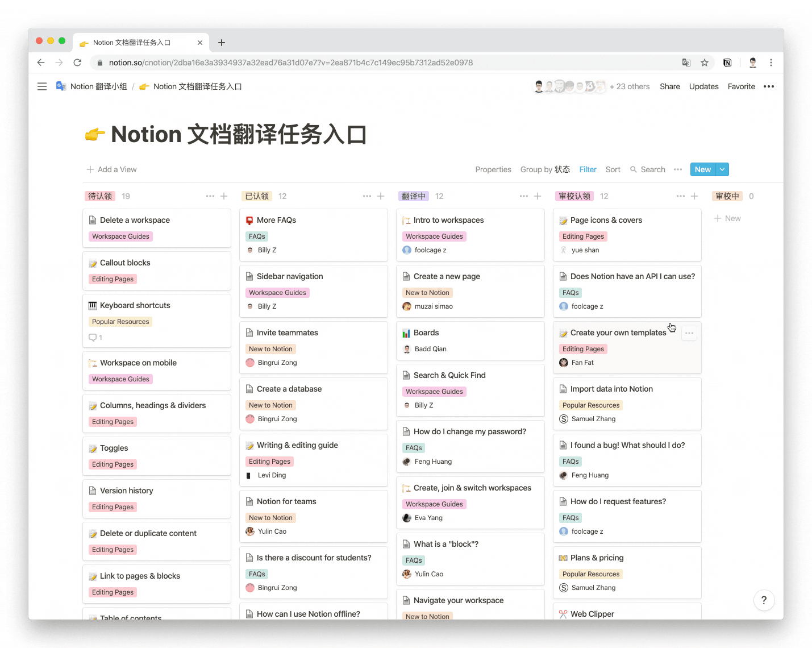Open Callout blocks card
The height and width of the screenshot is (648, 812).
[x=157, y=271]
